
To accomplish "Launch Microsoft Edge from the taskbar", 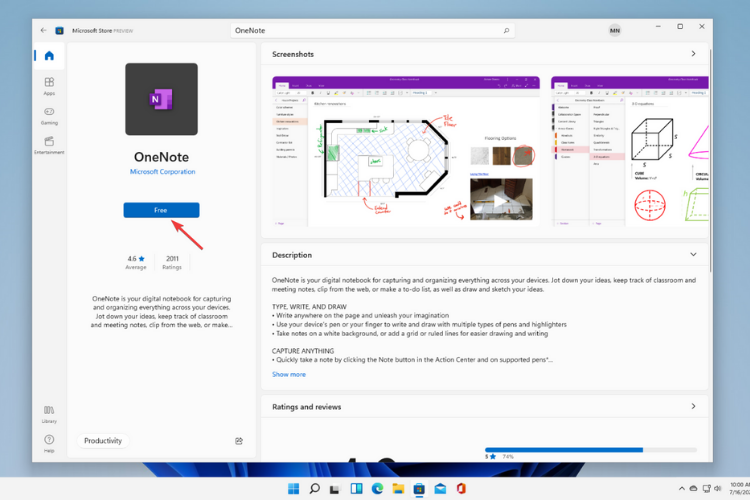I will [377, 489].
